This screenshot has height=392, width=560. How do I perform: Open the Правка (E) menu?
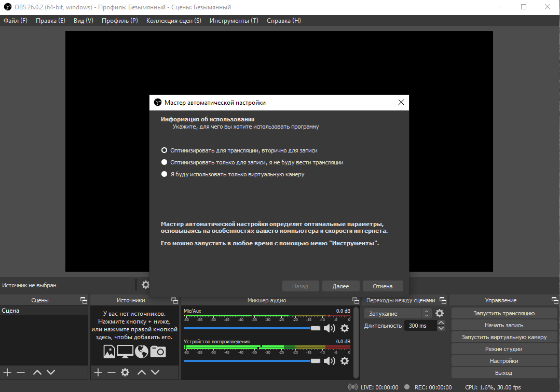click(50, 21)
